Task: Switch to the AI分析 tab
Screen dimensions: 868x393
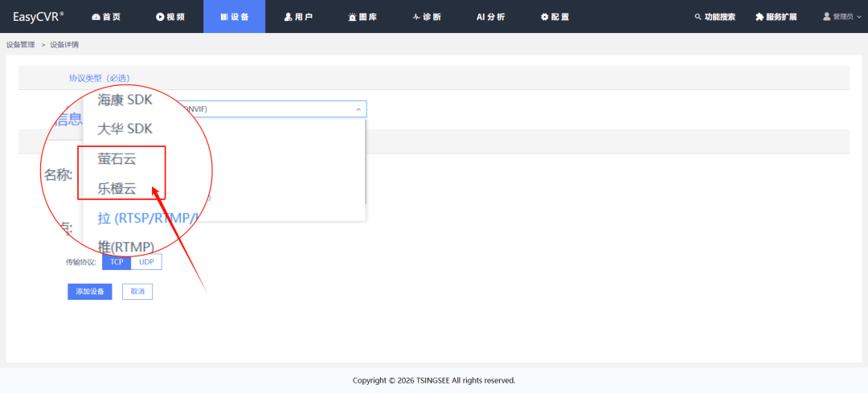Action: [491, 17]
